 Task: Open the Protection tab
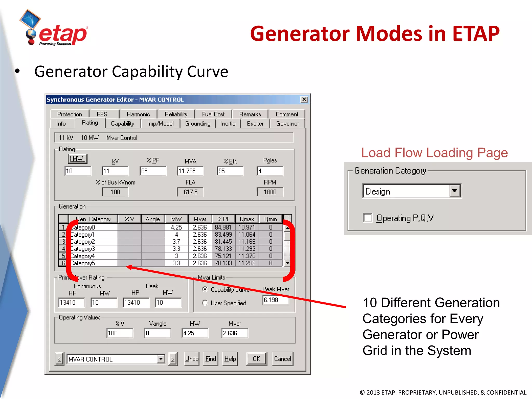(70, 114)
